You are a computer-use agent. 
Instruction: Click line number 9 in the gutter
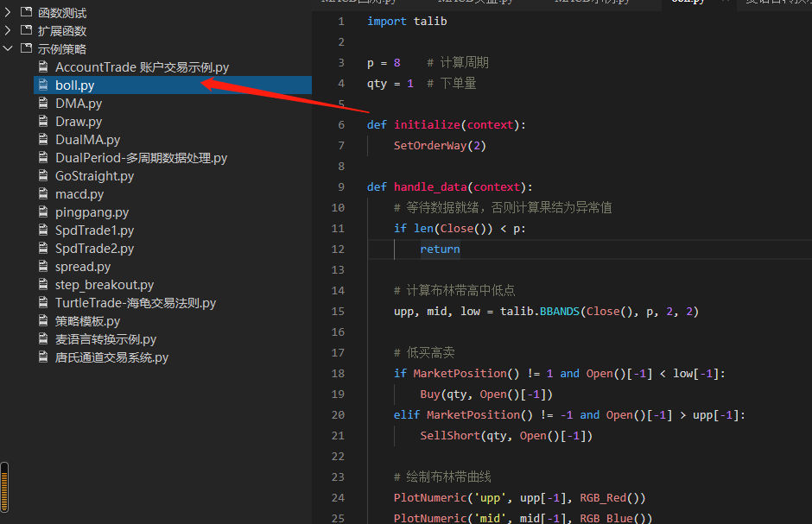(x=340, y=186)
